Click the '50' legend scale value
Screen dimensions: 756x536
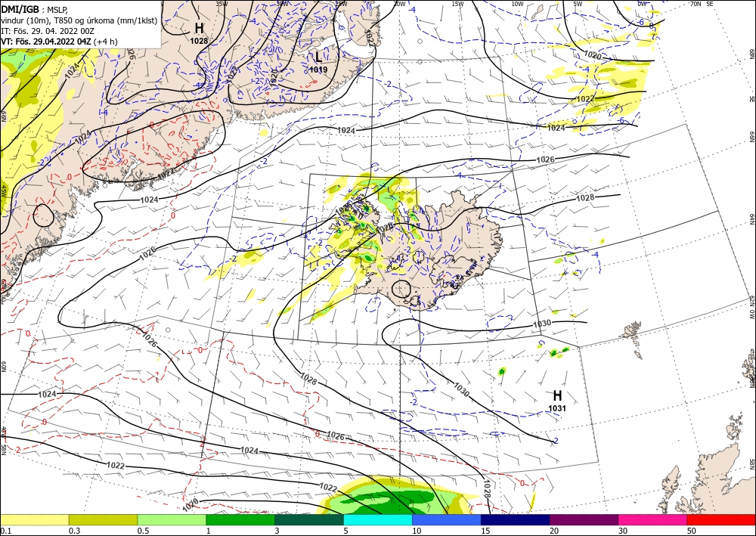coord(692,531)
